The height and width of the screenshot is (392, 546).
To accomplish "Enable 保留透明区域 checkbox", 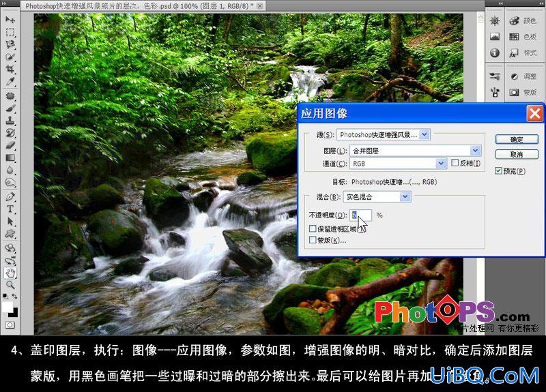I will pos(313,229).
